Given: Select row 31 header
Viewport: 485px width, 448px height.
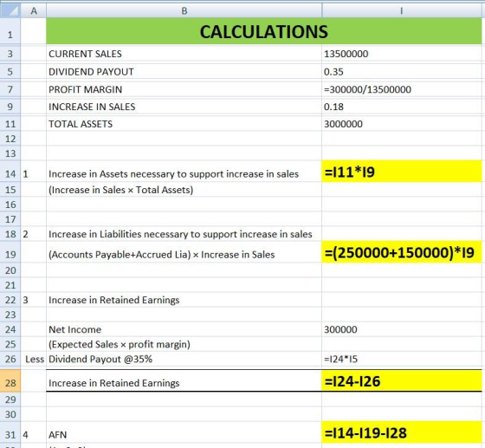Looking at the screenshot, I should click(10, 432).
